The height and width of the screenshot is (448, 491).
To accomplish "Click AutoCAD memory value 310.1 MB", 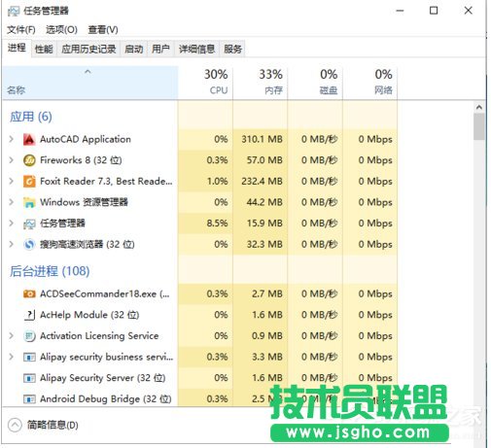I will [x=262, y=139].
